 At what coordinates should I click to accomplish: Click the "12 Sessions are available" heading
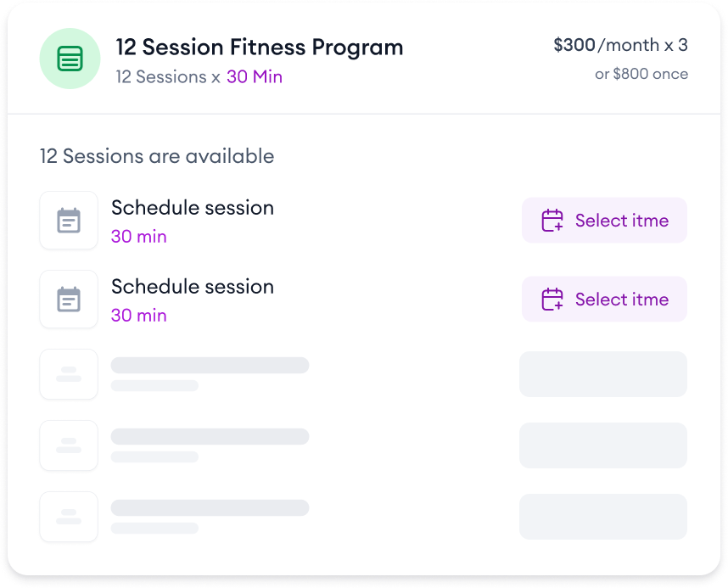click(x=157, y=156)
